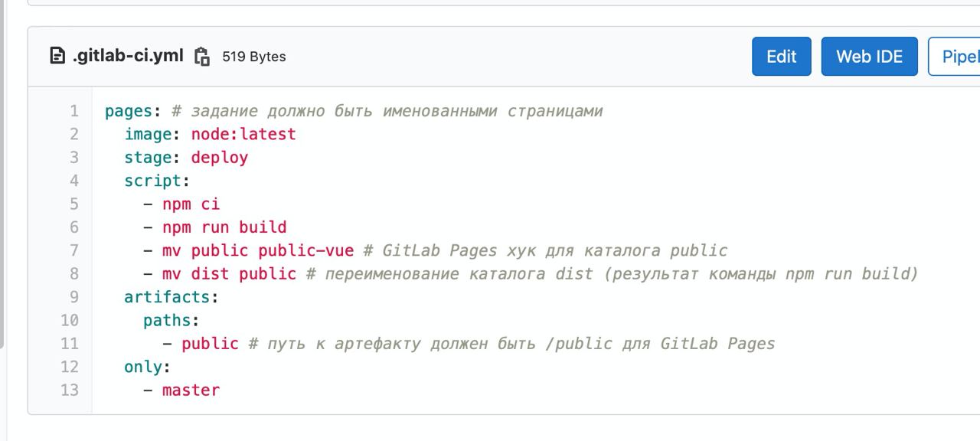The width and height of the screenshot is (980, 441).
Task: Jump to line number 3
Action: [74, 157]
